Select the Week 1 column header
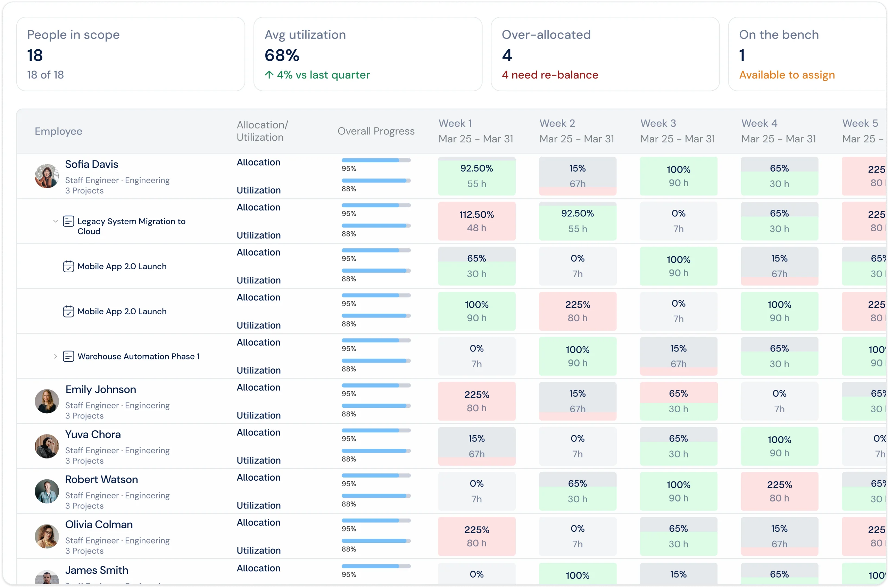 pos(476,131)
